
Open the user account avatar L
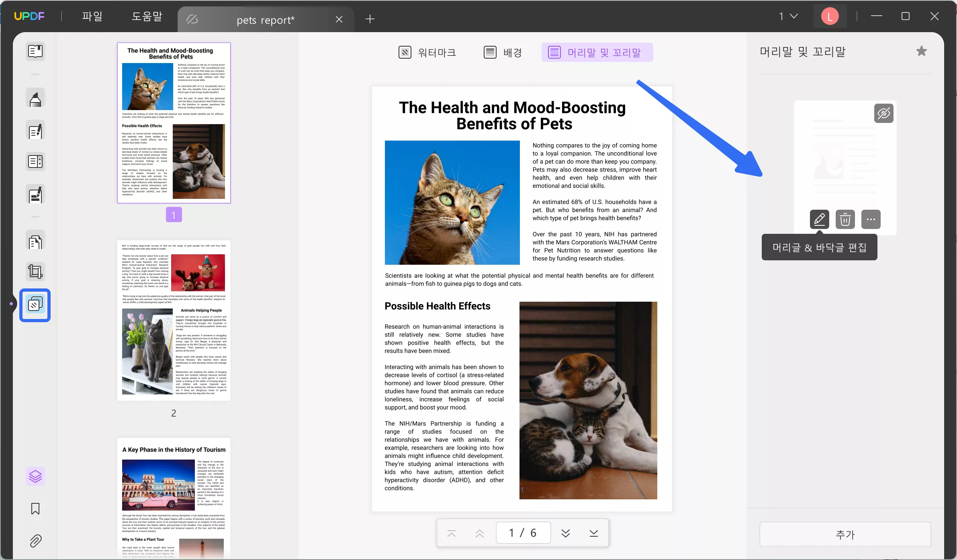[x=830, y=16]
